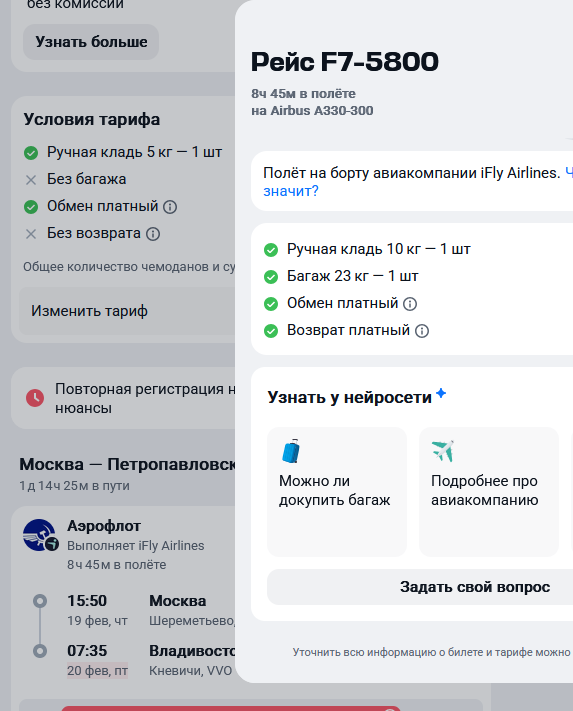Image resolution: width=573 pixels, height=711 pixels.
Task: Open the 'значит?' blue link
Action: [x=291, y=191]
